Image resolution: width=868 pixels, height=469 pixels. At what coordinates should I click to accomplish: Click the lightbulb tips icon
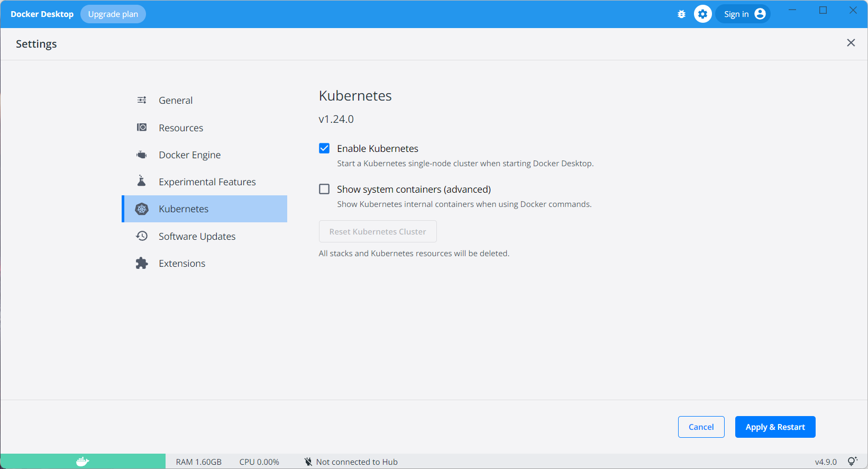[x=852, y=462]
